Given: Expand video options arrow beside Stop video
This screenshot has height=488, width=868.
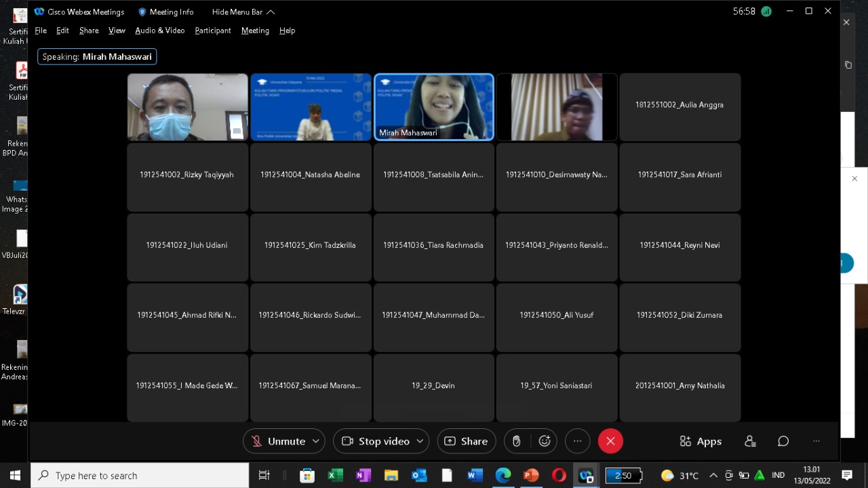Looking at the screenshot, I should pyautogui.click(x=420, y=441).
